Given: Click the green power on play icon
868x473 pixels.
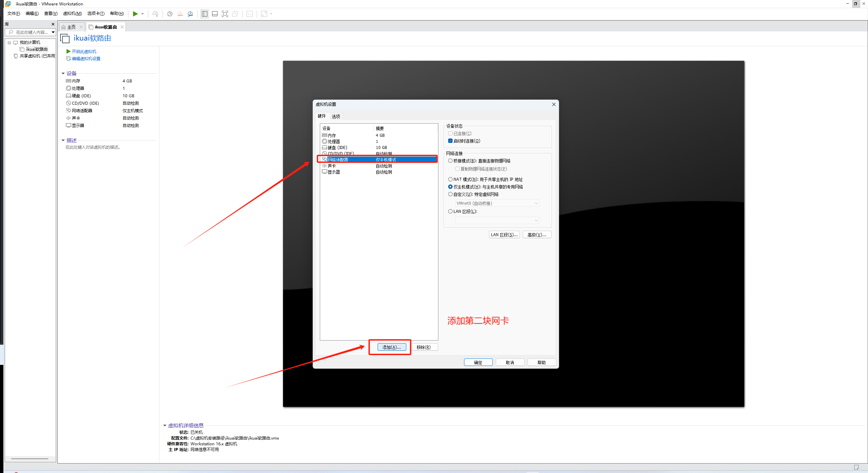Looking at the screenshot, I should [x=135, y=14].
